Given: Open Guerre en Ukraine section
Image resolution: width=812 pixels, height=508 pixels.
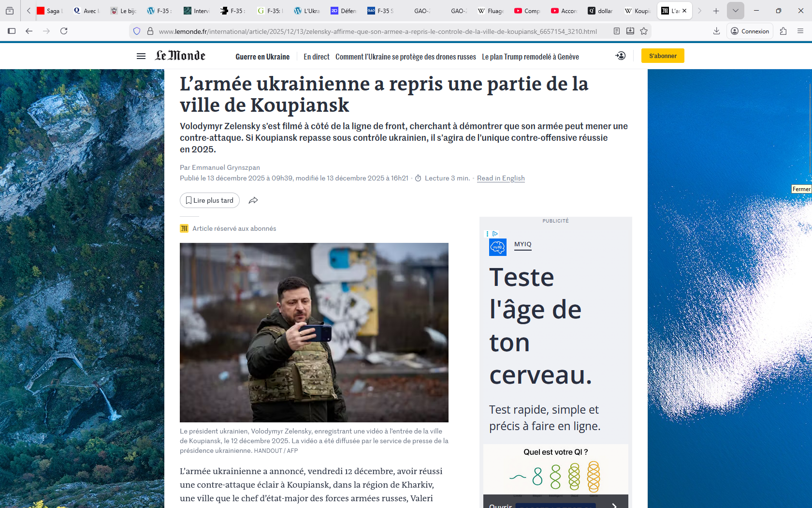Looking at the screenshot, I should coord(262,57).
